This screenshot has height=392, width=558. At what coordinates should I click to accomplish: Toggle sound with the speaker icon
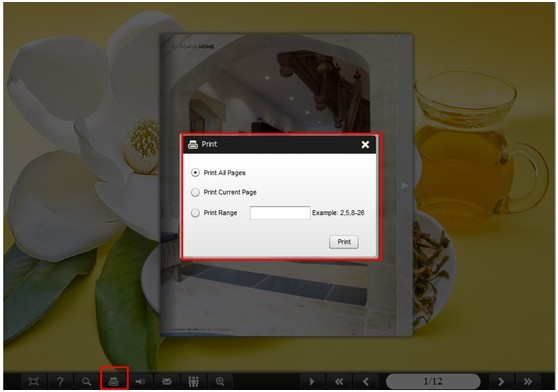tap(140, 381)
